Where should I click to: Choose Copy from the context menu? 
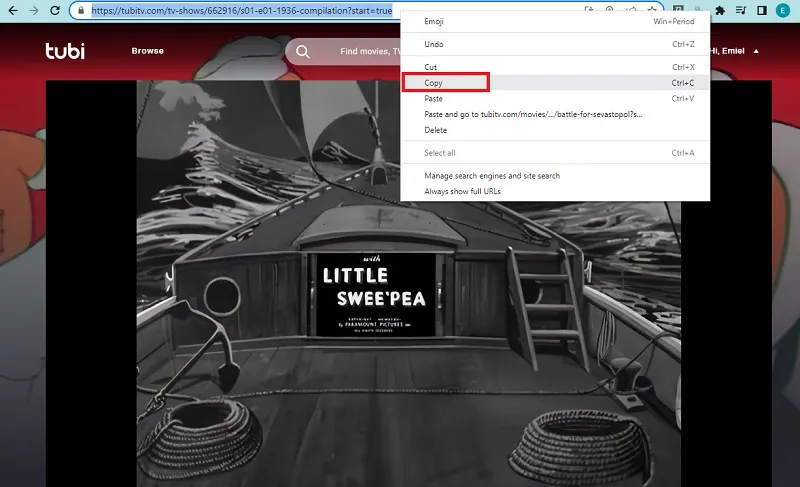tap(555, 83)
